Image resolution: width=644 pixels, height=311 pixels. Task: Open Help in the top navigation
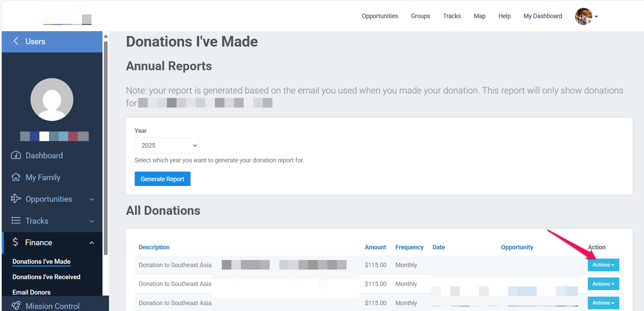[x=505, y=16]
